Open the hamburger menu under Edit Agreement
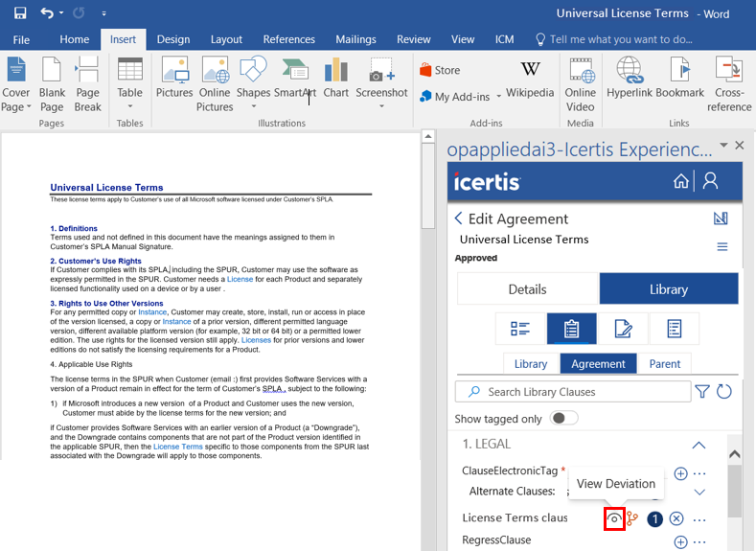This screenshot has width=756, height=551. (x=722, y=246)
